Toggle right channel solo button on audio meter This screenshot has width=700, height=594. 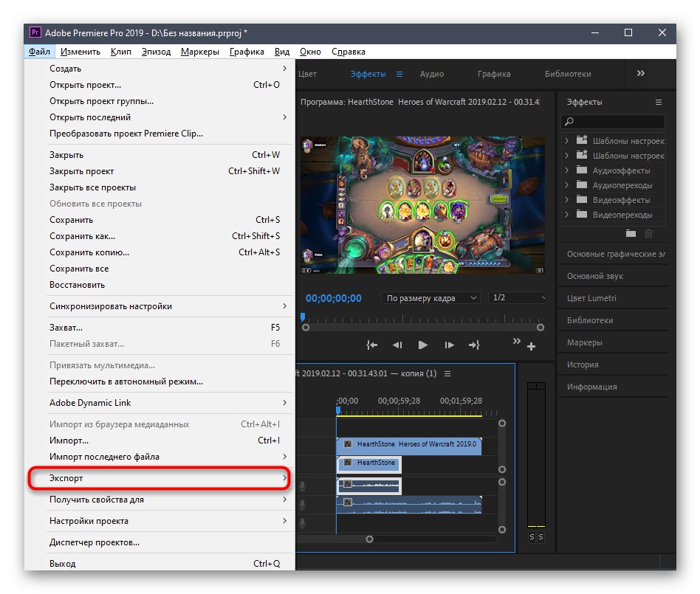(541, 536)
